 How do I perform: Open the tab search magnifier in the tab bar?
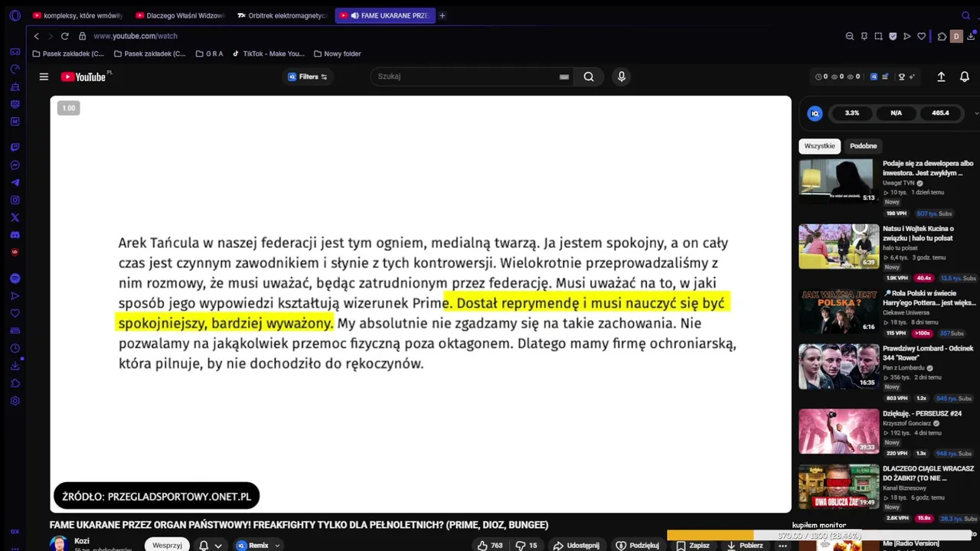965,15
